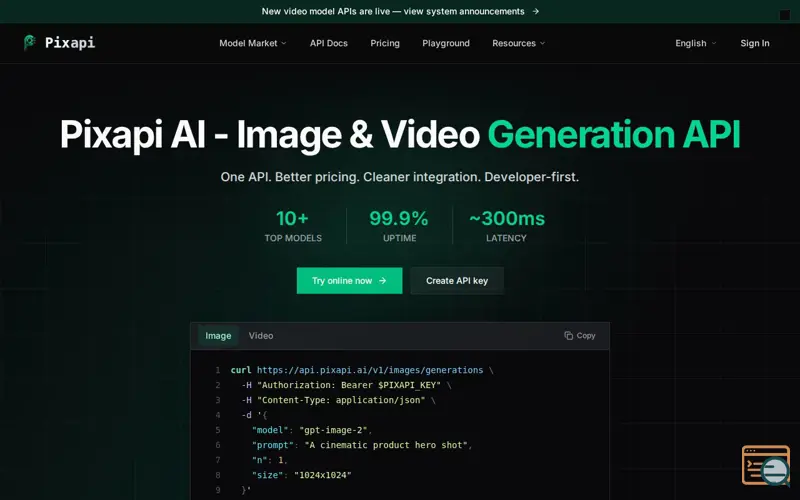Click the 99.9% uptime stat
The image size is (800, 500).
point(399,226)
